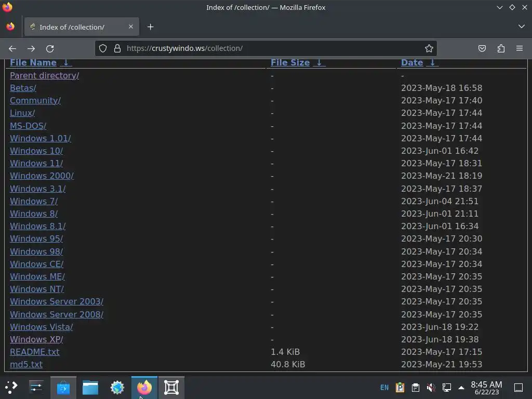
Task: Open Firefox View pinned tab icon
Action: click(10, 26)
